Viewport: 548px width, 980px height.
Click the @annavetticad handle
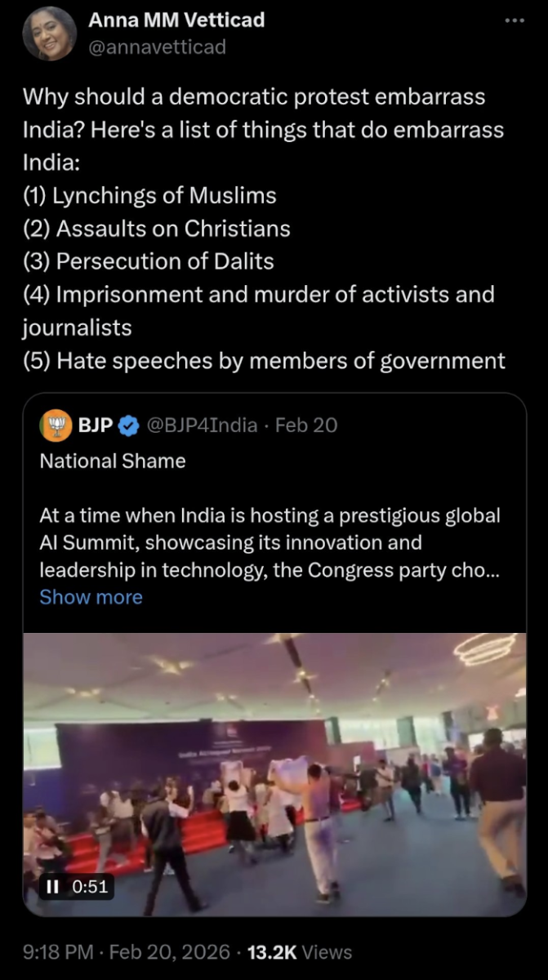click(x=157, y=47)
